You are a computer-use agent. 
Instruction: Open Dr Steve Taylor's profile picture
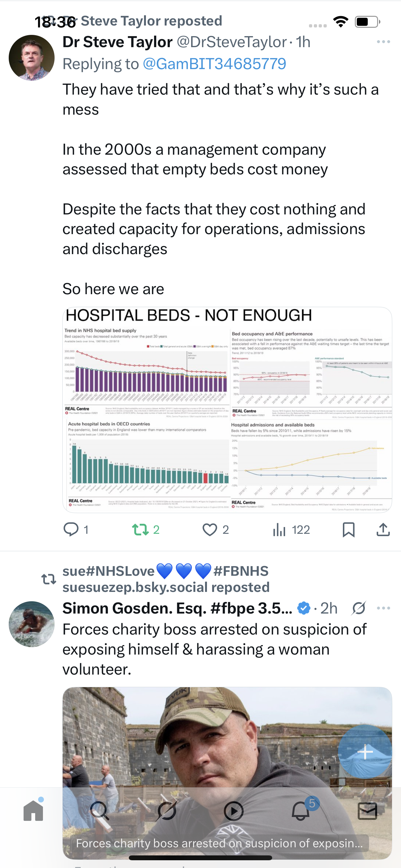coord(32,57)
